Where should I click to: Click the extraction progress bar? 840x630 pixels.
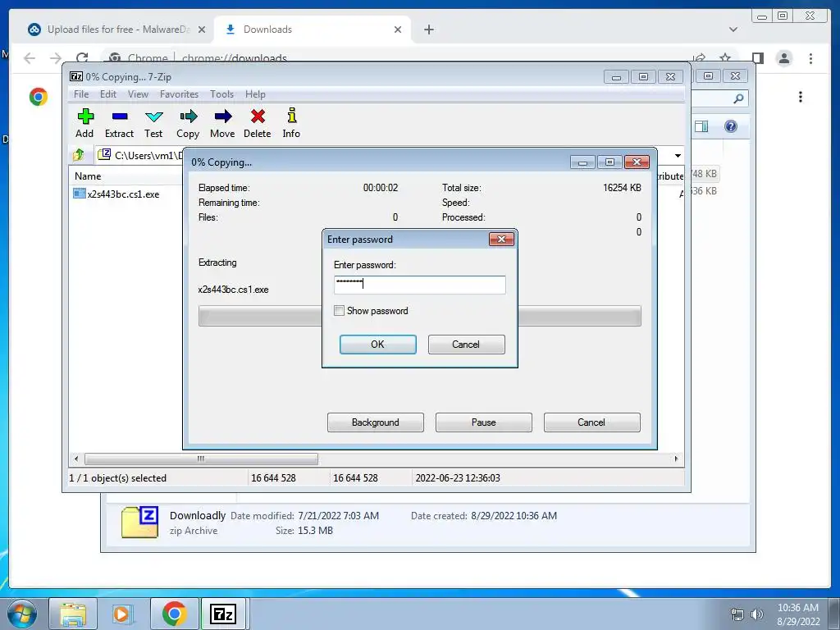coord(419,316)
